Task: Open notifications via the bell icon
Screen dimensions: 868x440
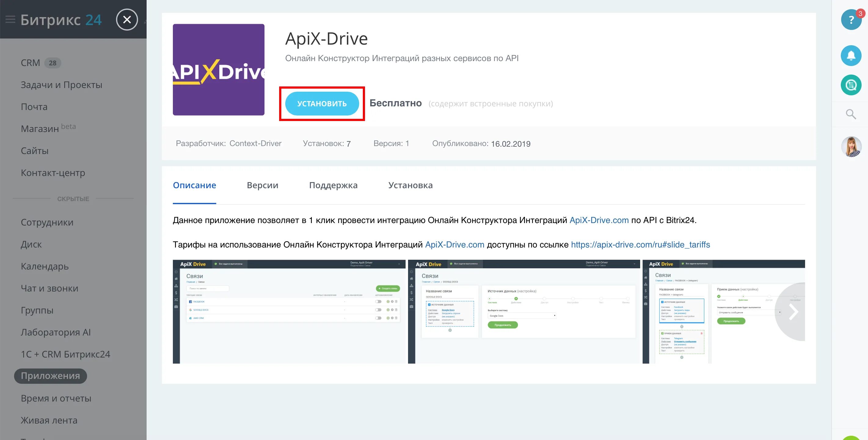Action: 851,56
